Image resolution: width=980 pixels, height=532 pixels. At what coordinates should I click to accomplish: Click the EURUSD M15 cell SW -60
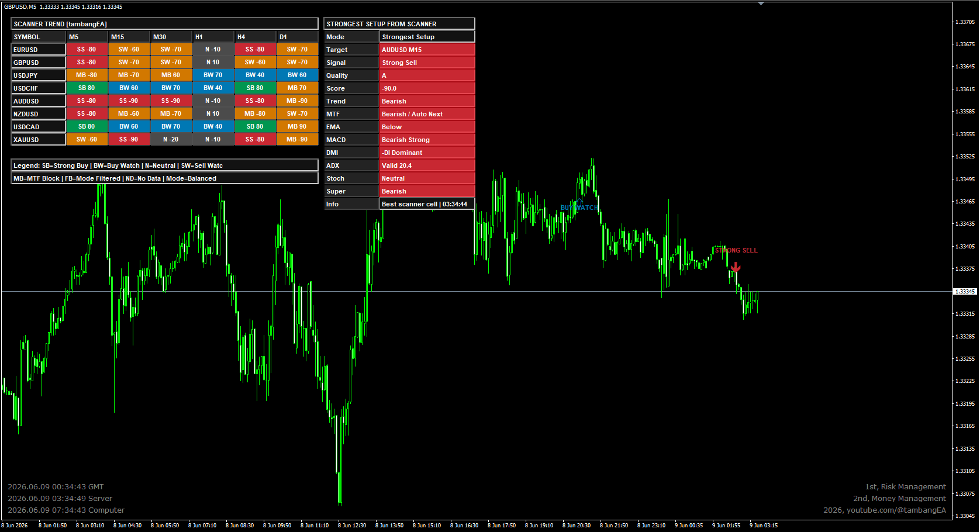129,50
